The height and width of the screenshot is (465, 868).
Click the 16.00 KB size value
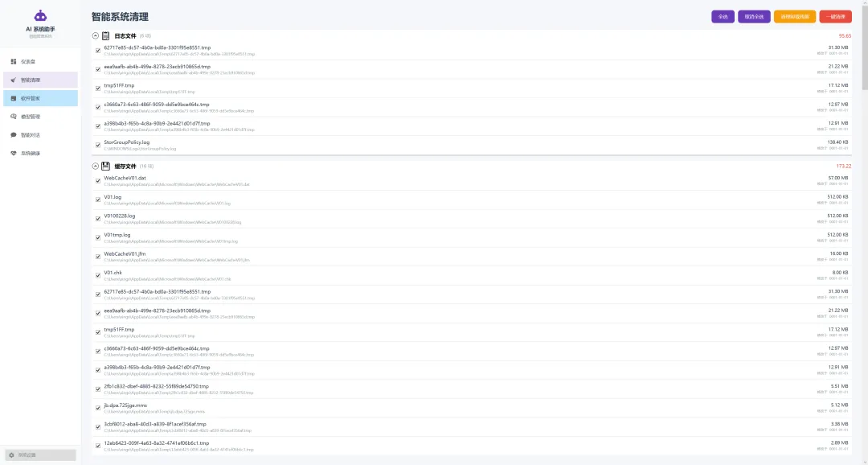(838, 254)
